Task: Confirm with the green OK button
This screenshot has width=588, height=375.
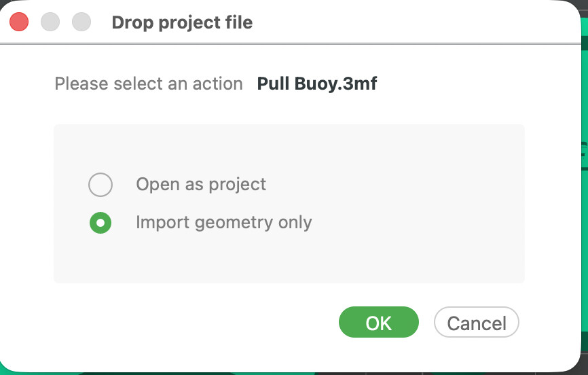Action: tap(379, 322)
